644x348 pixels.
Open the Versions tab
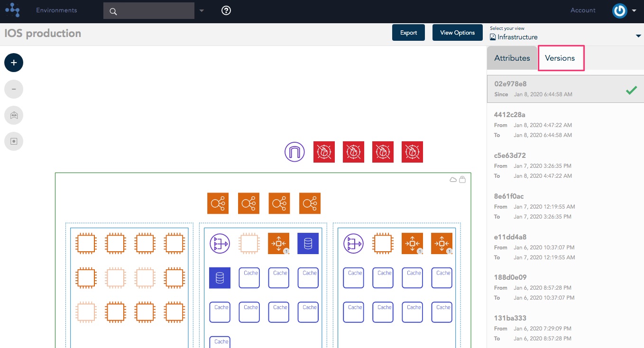(560, 58)
